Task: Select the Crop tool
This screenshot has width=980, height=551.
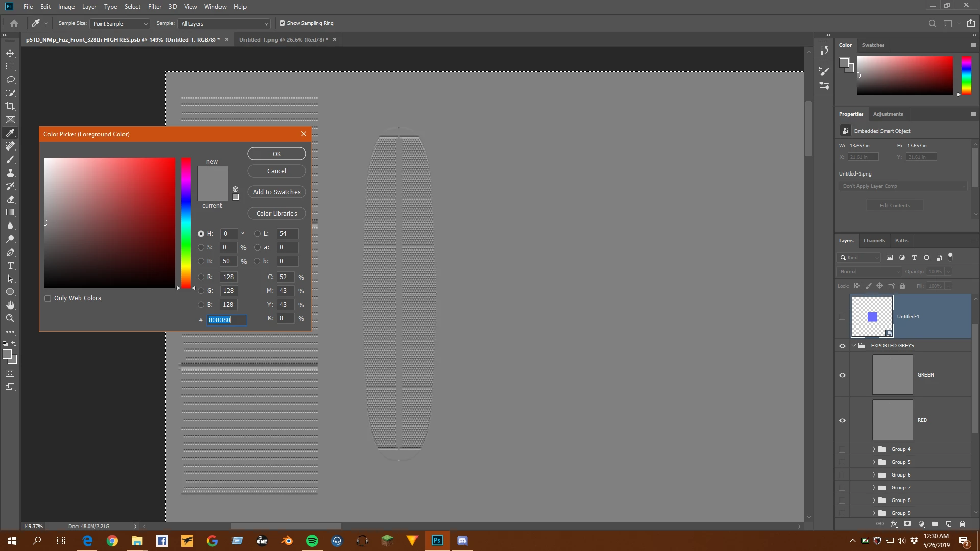Action: point(10,106)
